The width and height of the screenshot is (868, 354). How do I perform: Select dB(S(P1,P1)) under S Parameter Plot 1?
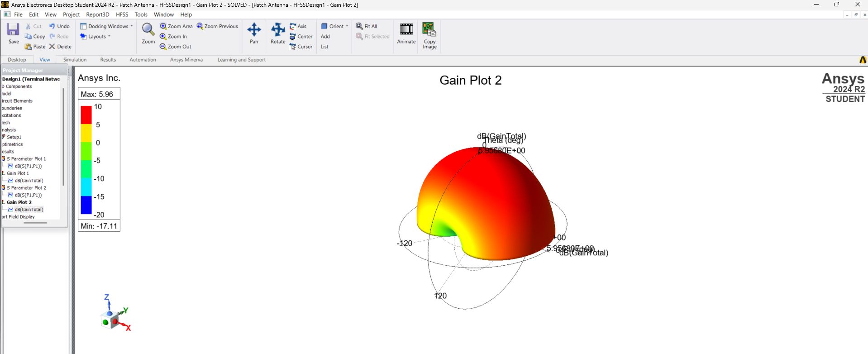[28, 166]
